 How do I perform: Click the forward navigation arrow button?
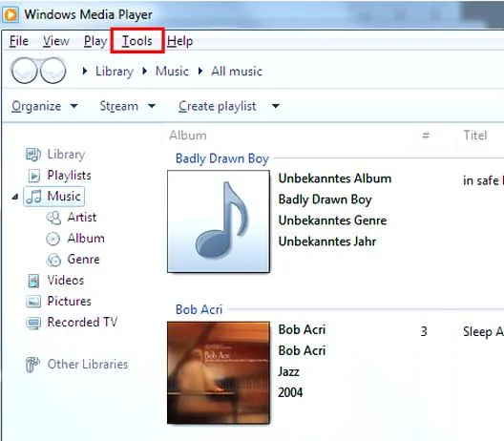pos(52,71)
